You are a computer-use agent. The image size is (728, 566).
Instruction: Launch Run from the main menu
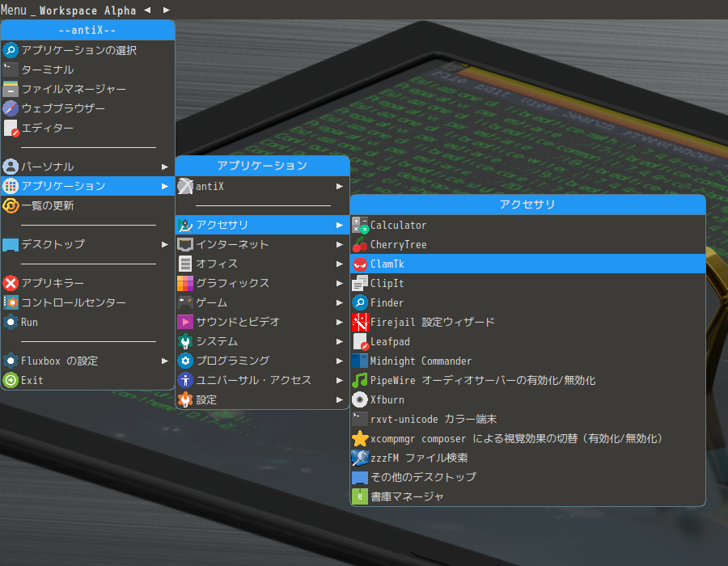coord(87,322)
